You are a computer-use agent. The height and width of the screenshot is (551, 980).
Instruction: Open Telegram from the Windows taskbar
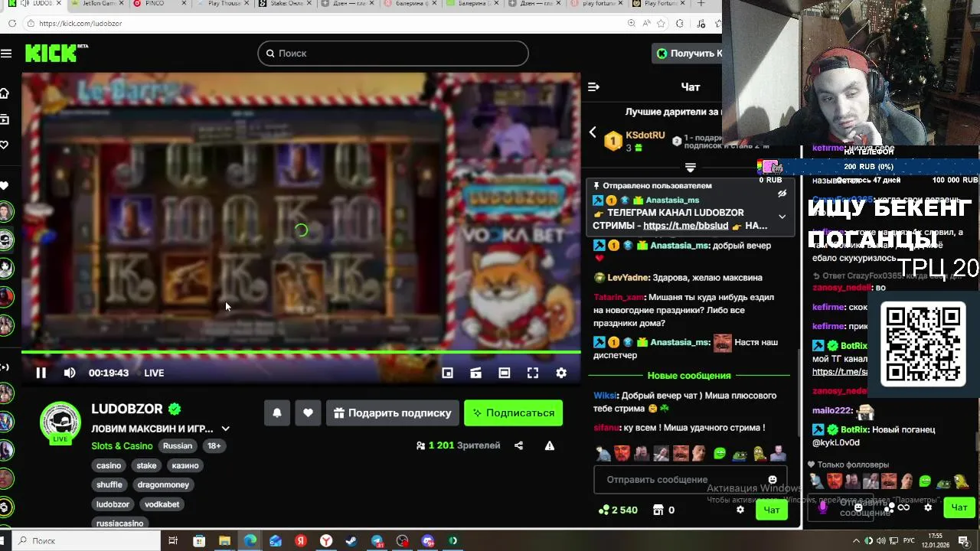point(377,541)
